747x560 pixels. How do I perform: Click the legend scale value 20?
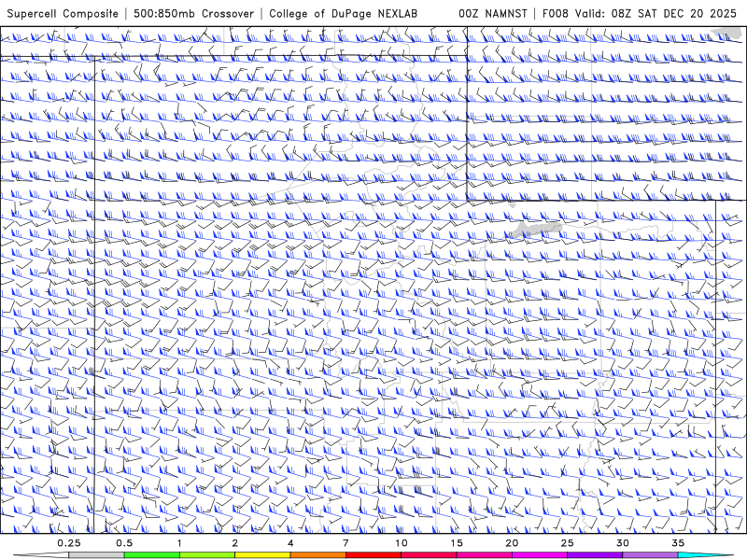(x=512, y=543)
